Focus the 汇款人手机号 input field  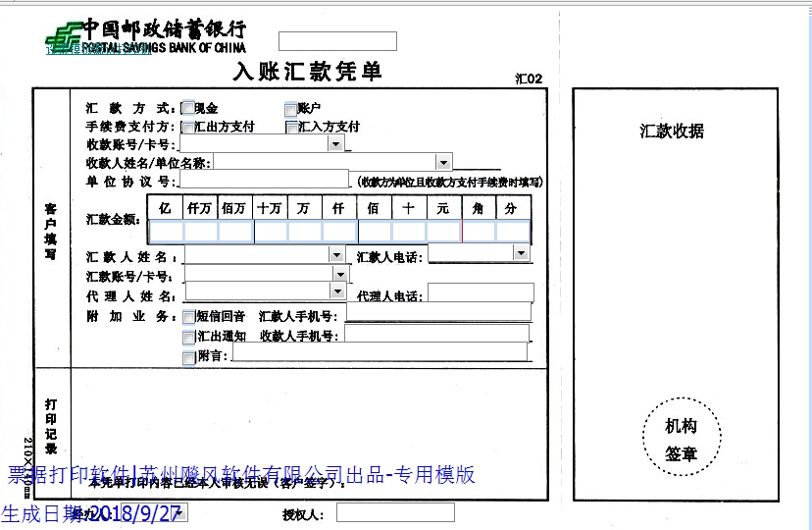(x=437, y=313)
